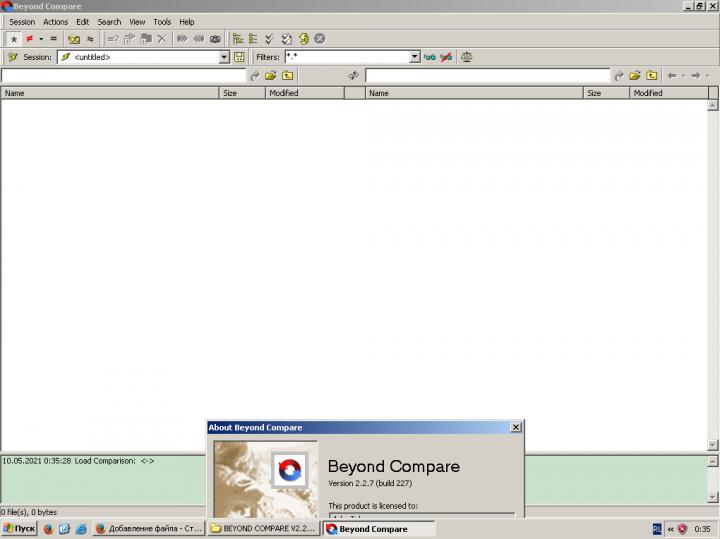Image resolution: width=720 pixels, height=539 pixels.
Task: Open dropdown arrow next to Show Differences
Action: (41, 39)
